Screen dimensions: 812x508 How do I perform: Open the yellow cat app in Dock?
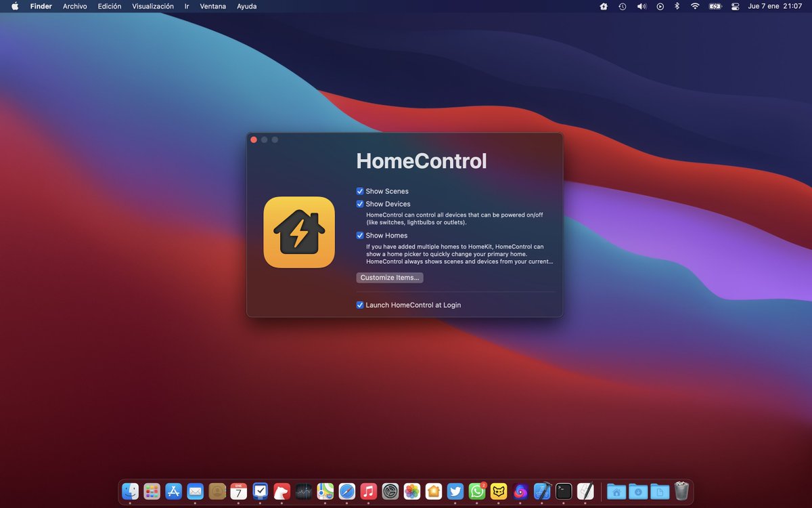click(x=499, y=491)
